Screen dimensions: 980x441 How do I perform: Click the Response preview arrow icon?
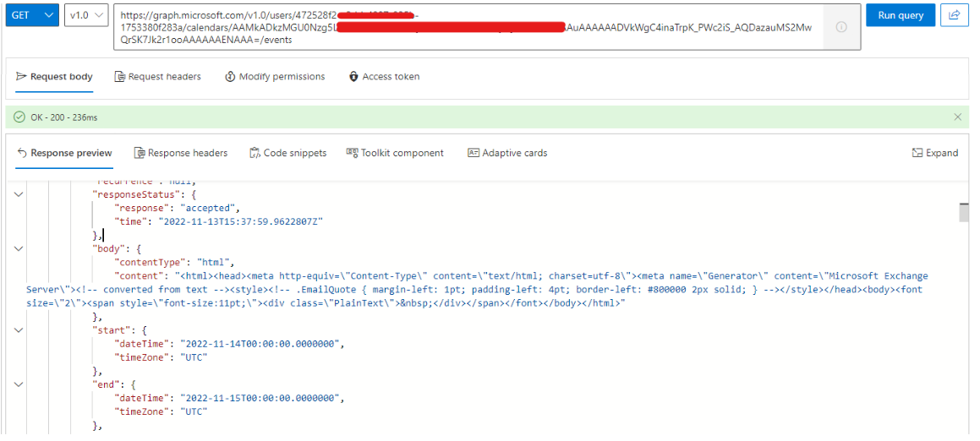click(x=21, y=153)
